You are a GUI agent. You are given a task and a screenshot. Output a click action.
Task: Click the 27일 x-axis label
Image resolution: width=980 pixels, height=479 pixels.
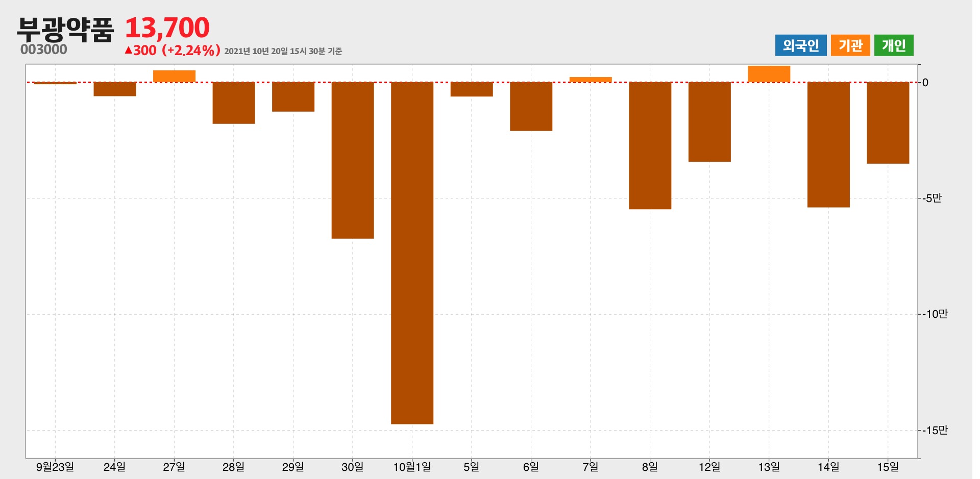[x=174, y=467]
